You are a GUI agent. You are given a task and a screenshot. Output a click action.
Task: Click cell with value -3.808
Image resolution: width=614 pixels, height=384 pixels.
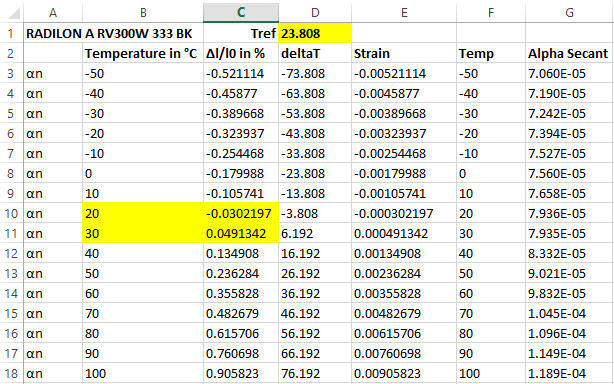pos(315,213)
